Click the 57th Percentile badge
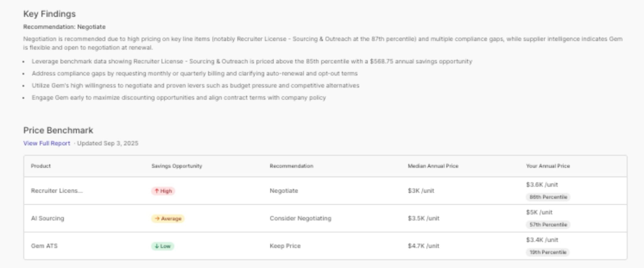 [x=548, y=225]
